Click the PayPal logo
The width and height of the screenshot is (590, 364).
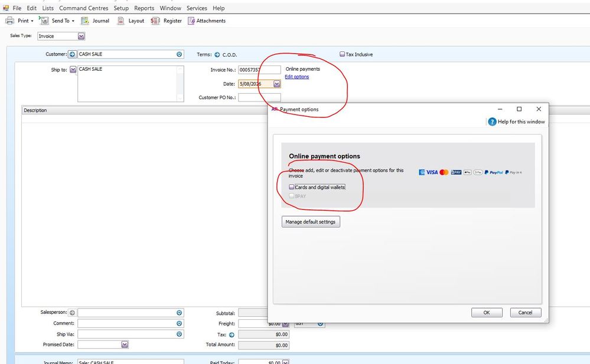coord(494,172)
